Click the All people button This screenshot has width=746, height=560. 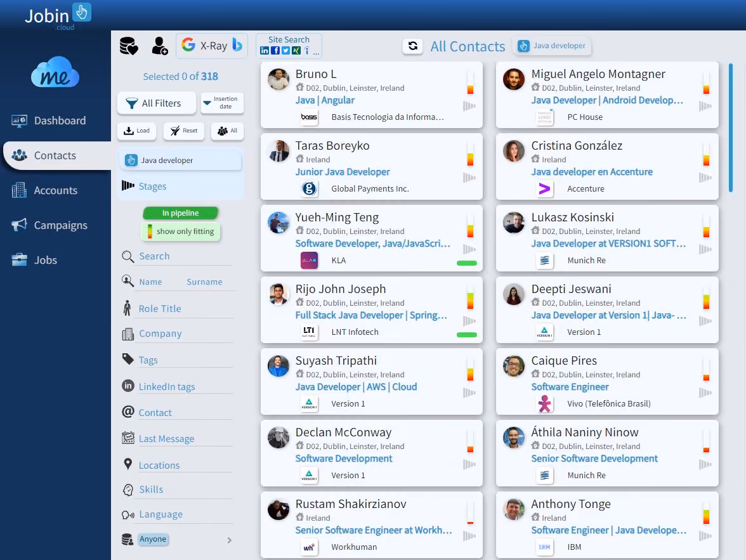pos(227,131)
